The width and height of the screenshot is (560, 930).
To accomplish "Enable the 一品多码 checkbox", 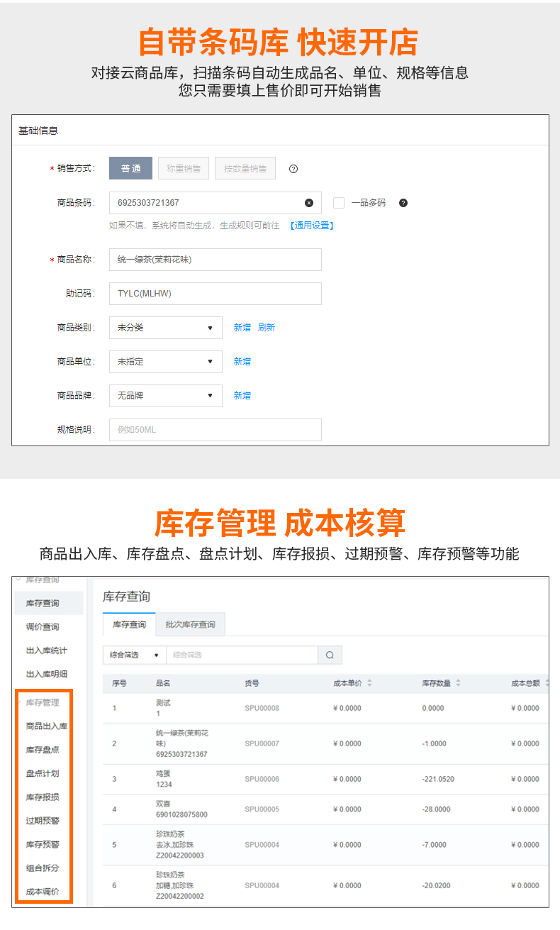I will (x=339, y=203).
